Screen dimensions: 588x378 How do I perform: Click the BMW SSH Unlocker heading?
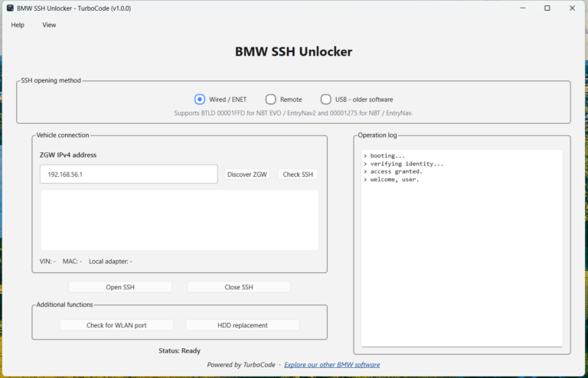click(x=294, y=51)
